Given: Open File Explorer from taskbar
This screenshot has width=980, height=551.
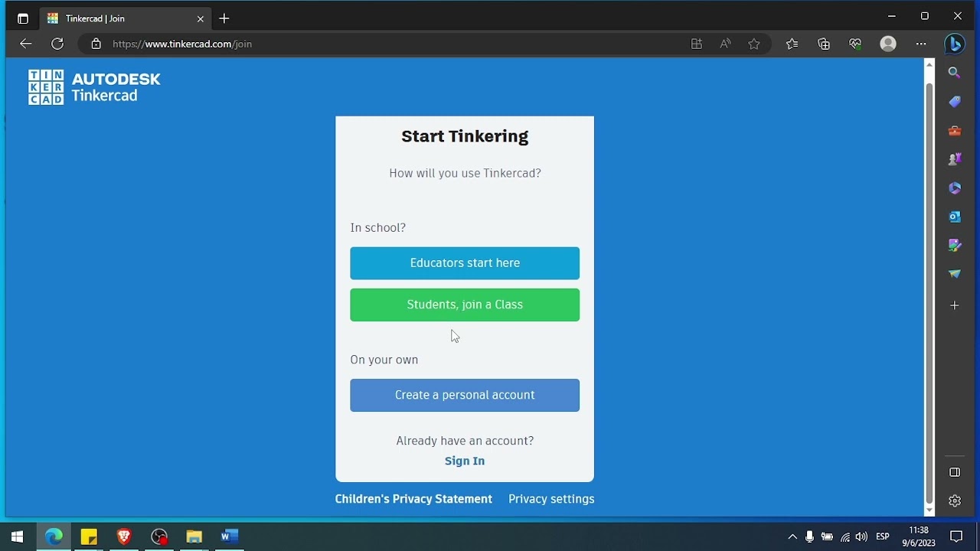Looking at the screenshot, I should point(194,536).
